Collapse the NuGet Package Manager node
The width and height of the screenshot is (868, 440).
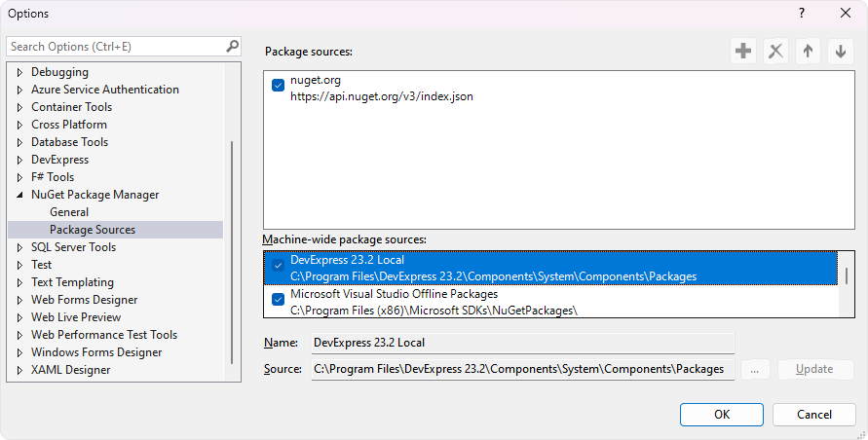pyautogui.click(x=19, y=195)
